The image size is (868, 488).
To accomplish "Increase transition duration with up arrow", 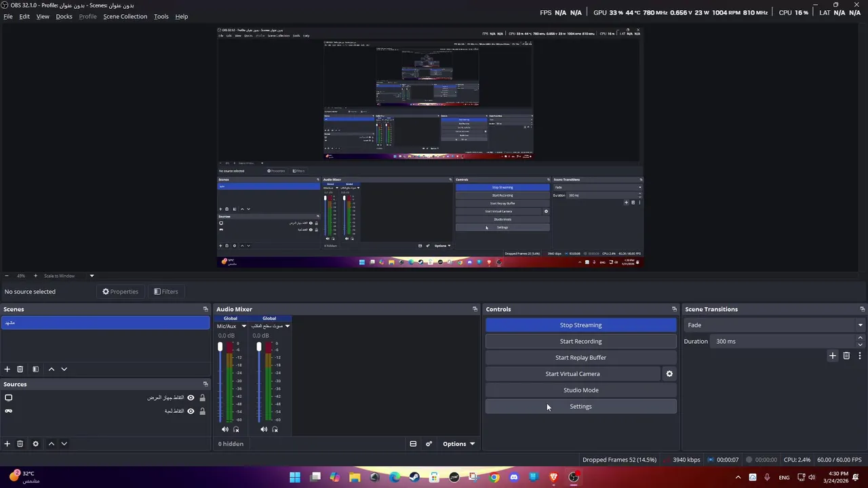I will [x=861, y=338].
